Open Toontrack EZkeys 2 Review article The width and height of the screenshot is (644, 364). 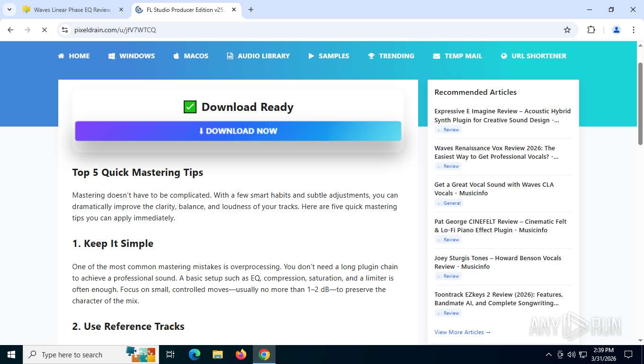pos(499,299)
